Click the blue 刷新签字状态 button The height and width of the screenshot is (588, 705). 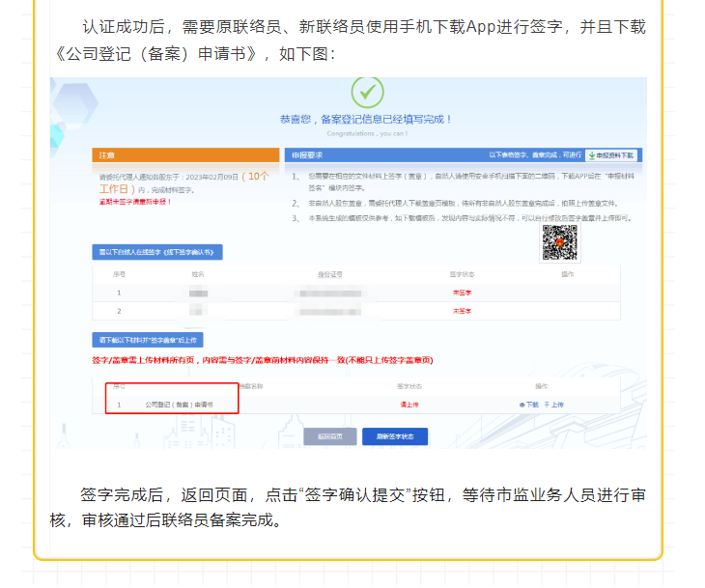(394, 435)
